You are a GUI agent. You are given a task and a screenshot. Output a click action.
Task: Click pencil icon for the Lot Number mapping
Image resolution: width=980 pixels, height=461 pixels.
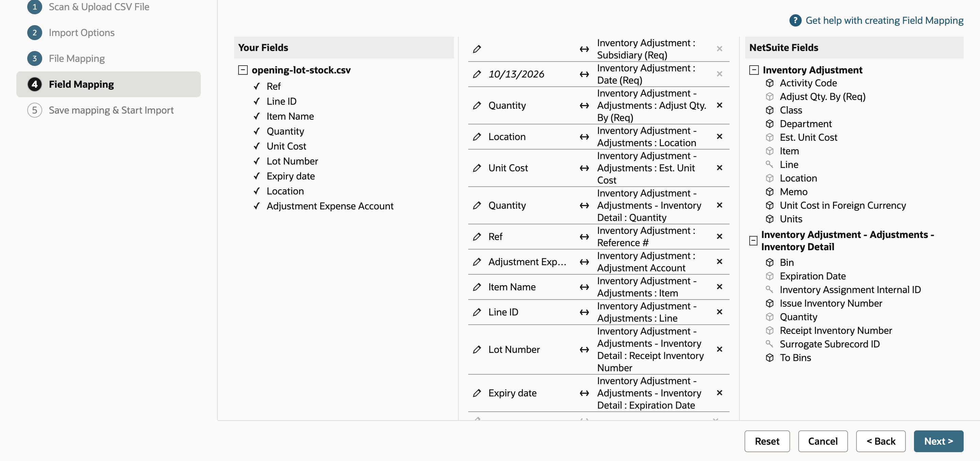pos(477,349)
